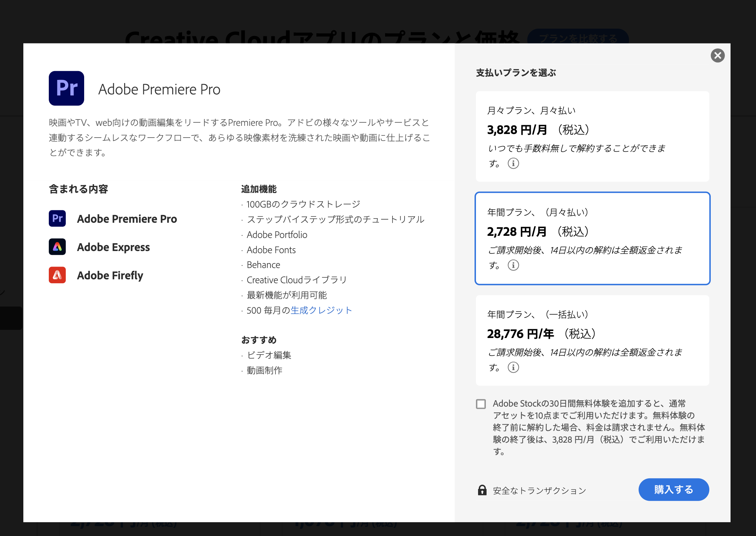Image resolution: width=756 pixels, height=536 pixels.
Task: Click the 28,776 円/年 price text
Action: [x=520, y=334]
